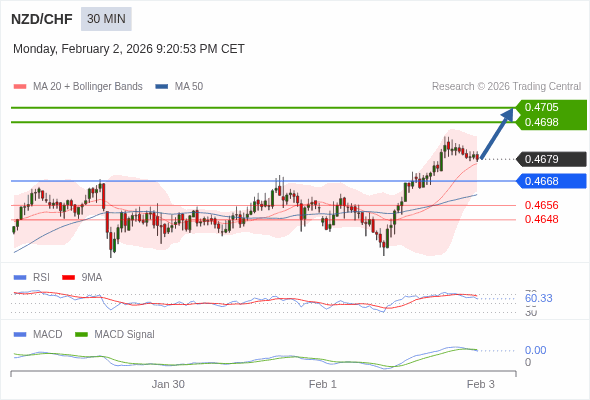
Task: Click the MACD zero axis label
Action: 528,362
